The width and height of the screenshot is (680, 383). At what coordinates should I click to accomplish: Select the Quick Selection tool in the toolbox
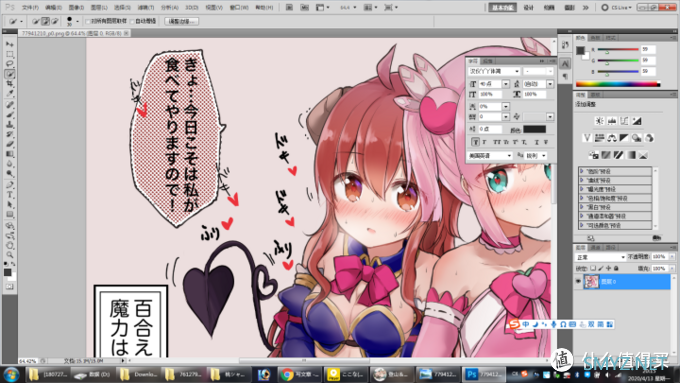pos(10,74)
